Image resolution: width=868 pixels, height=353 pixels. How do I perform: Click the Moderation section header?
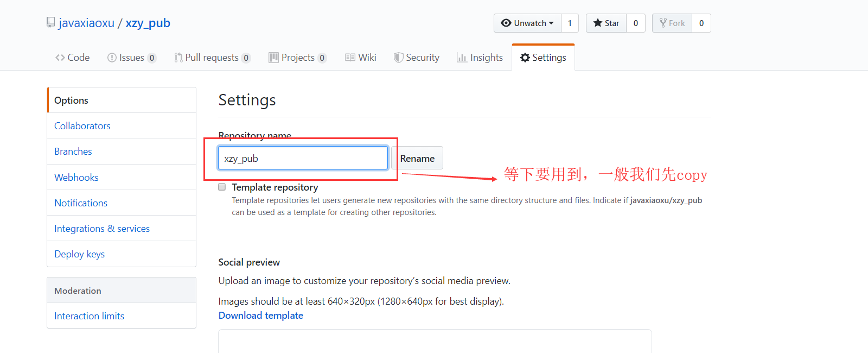click(x=122, y=291)
